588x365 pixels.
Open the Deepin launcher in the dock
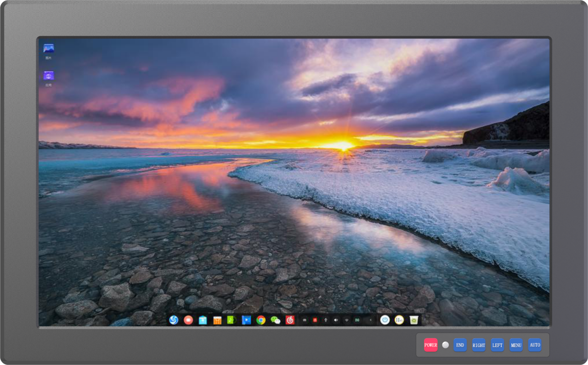point(174,320)
